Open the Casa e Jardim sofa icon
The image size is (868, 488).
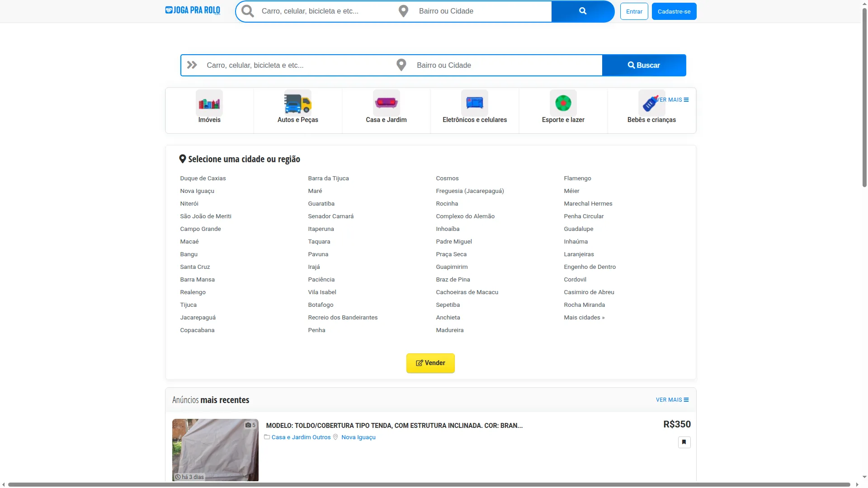pos(387,103)
